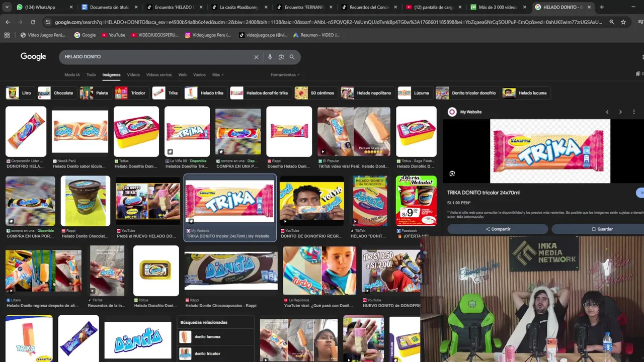
Task: Open the YouTube bookmark
Action: 113,35
